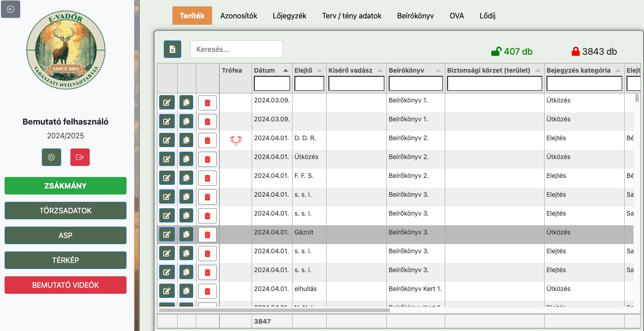Edit the first 2024.03.09. row
Viewport: 644px width, 331px height.
[x=167, y=103]
